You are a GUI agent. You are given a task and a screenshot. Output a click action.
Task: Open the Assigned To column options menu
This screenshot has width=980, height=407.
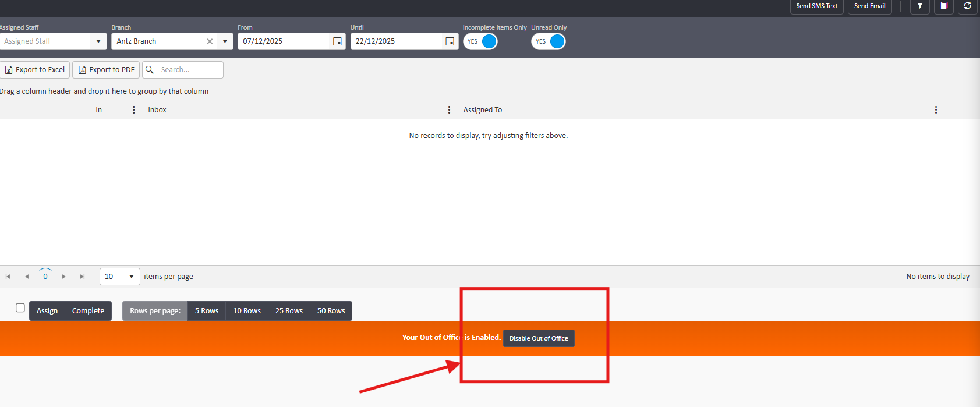coord(936,110)
